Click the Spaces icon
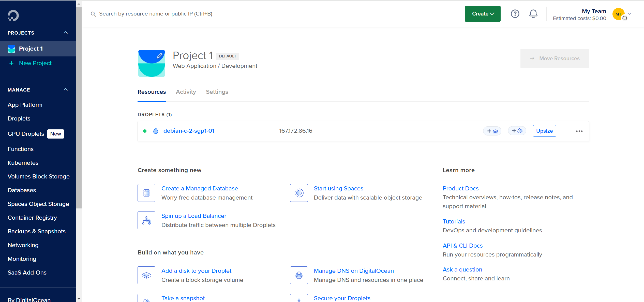 299,193
